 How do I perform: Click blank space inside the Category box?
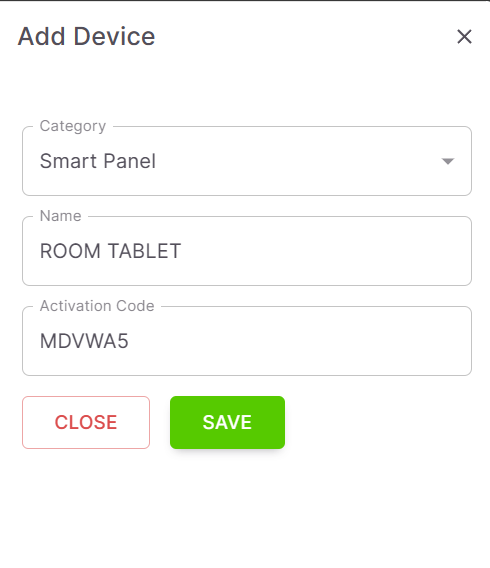tap(297, 161)
